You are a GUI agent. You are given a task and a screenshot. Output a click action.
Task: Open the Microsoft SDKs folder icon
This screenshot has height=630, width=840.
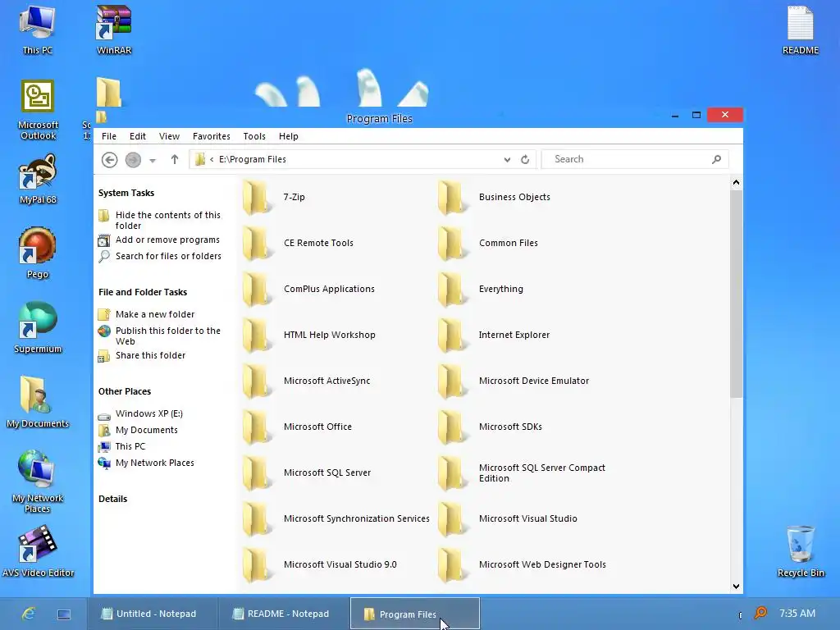(452, 427)
